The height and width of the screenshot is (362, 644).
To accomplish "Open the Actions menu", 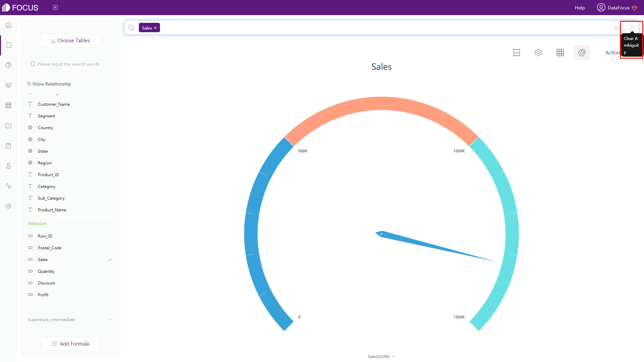I will [x=612, y=52].
